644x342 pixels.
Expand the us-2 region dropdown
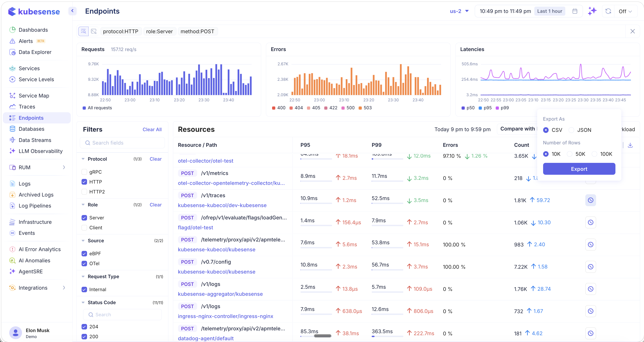[x=459, y=11]
